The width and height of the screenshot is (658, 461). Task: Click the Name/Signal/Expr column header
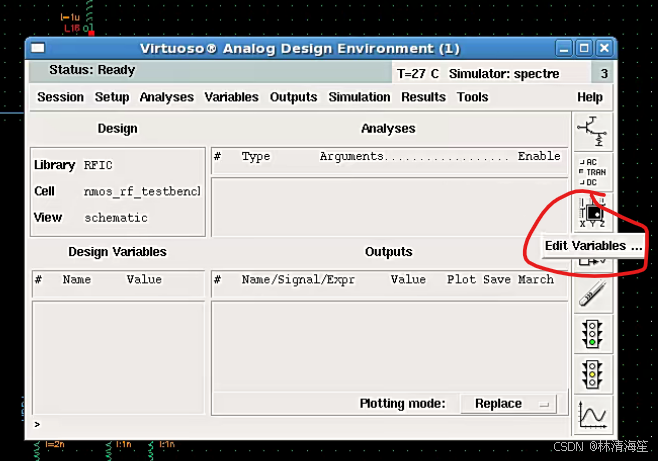(298, 279)
